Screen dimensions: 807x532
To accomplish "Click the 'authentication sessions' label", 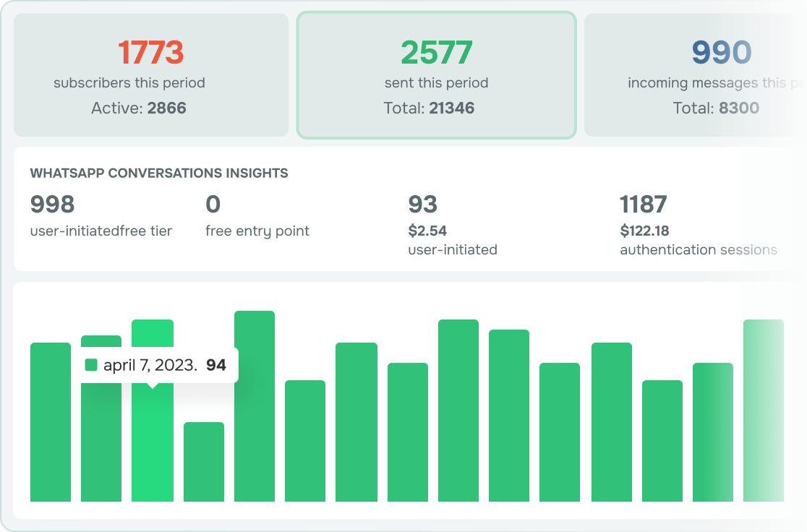I will pos(699,250).
